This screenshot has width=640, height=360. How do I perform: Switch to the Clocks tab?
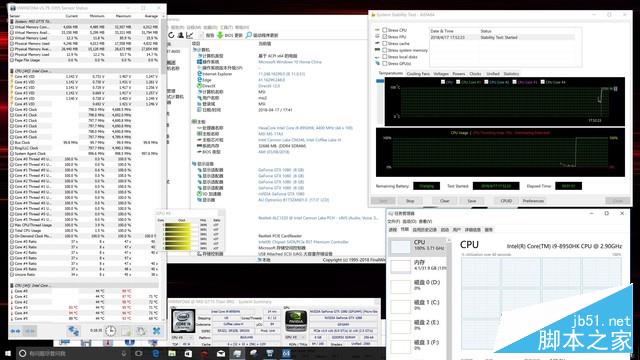[476, 74]
